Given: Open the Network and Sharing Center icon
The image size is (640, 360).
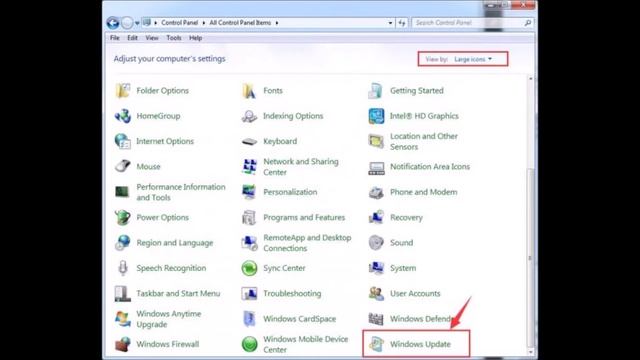Looking at the screenshot, I should pos(249,167).
